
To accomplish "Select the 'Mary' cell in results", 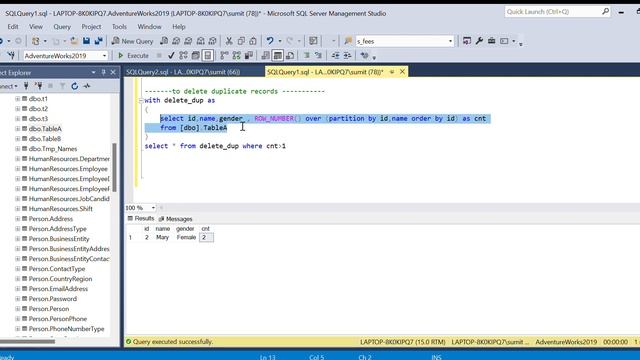I will [162, 237].
